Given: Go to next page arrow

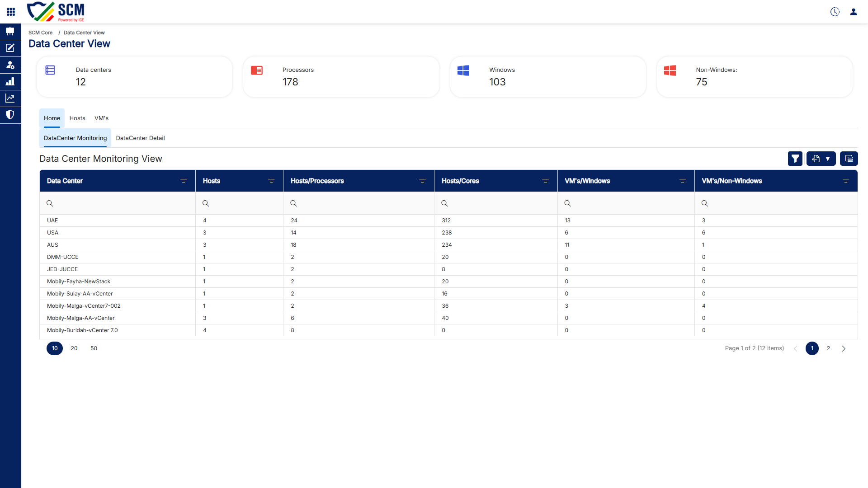Looking at the screenshot, I should (x=844, y=348).
